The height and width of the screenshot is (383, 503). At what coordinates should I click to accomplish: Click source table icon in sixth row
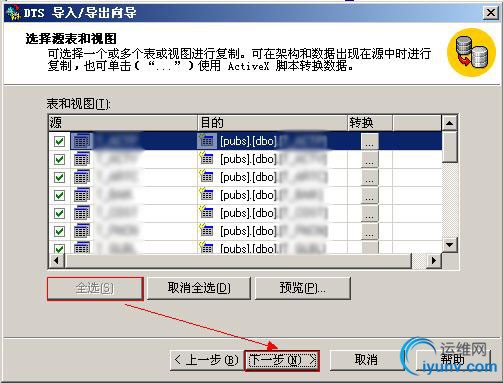tap(81, 231)
